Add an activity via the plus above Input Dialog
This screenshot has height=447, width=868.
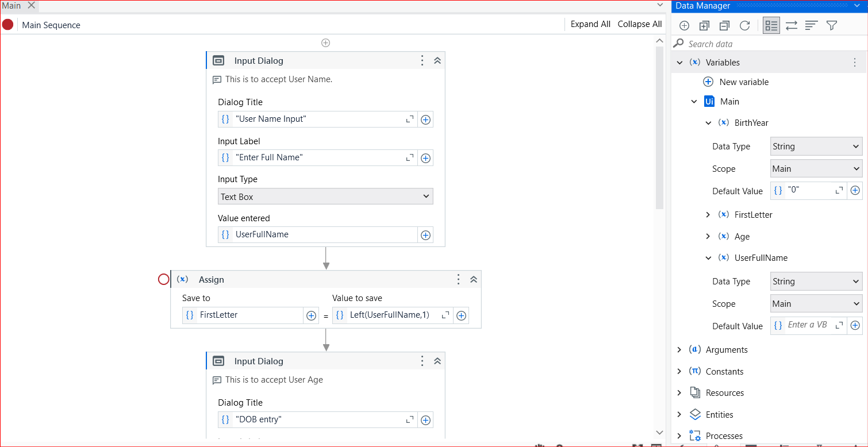pyautogui.click(x=325, y=43)
